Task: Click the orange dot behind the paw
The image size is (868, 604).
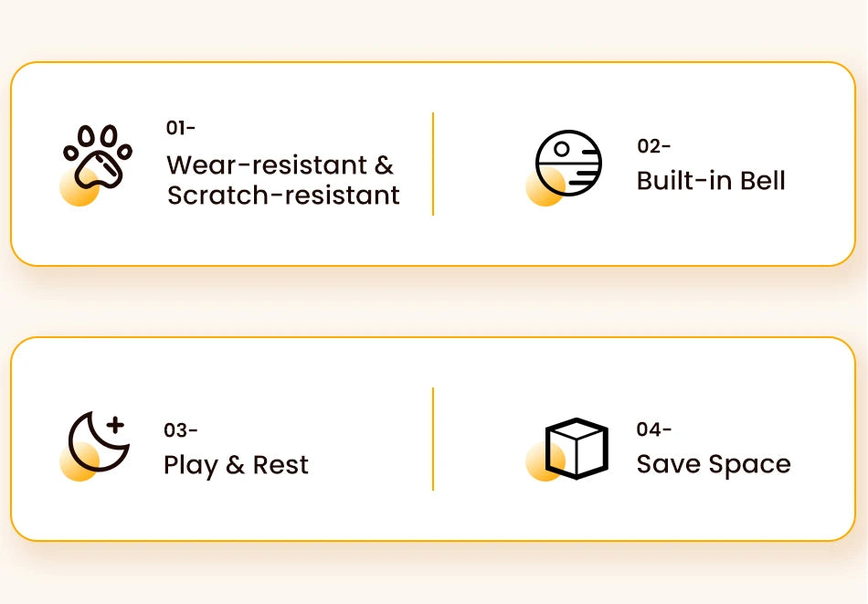Action: point(76,189)
